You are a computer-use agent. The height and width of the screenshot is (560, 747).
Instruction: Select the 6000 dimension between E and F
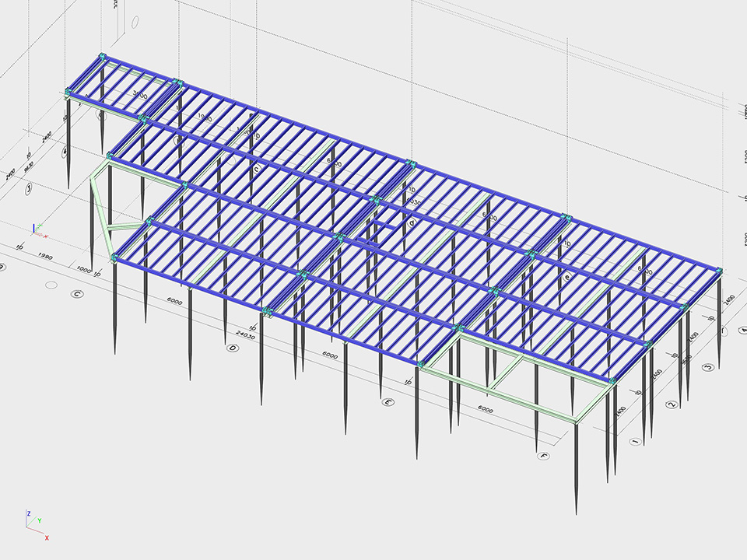[485, 409]
